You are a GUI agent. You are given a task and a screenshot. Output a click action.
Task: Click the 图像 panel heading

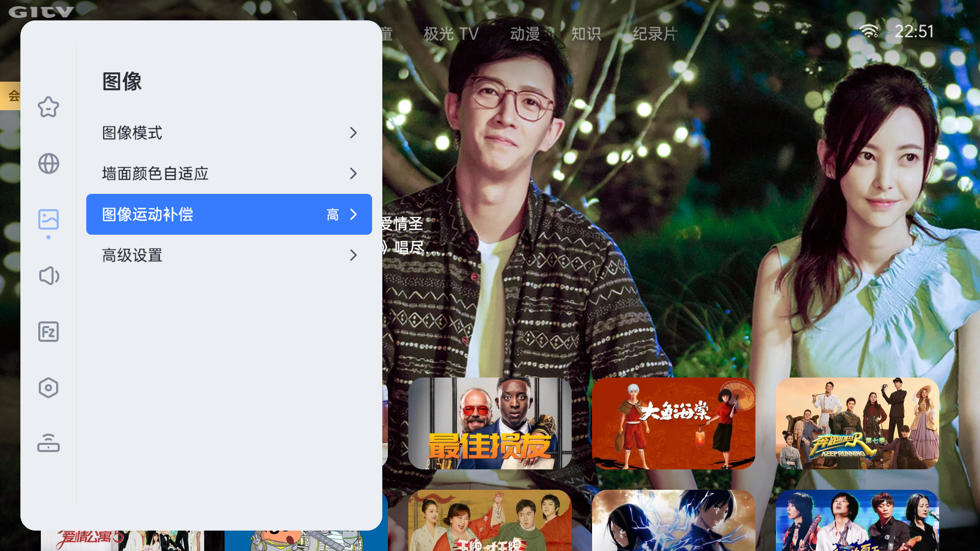tap(122, 81)
